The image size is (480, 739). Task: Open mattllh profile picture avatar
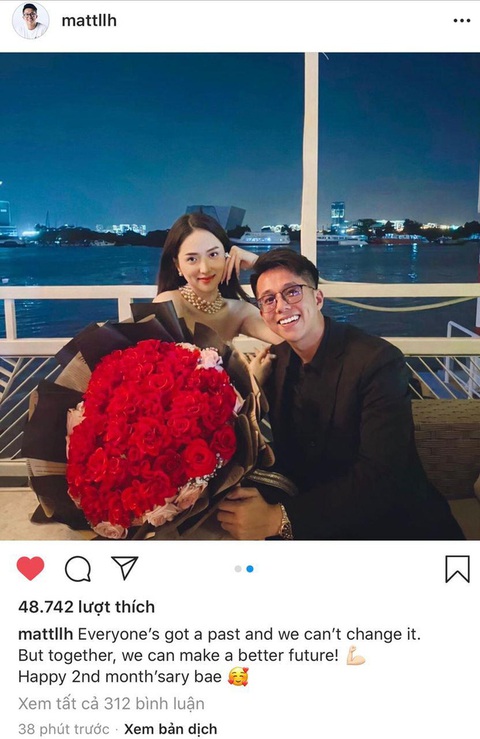click(x=30, y=21)
